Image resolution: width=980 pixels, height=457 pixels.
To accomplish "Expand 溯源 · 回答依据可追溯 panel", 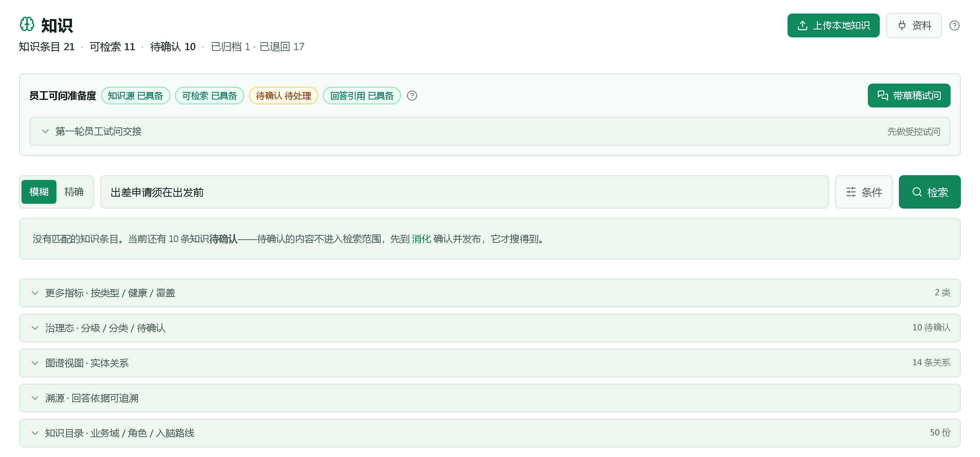I will [x=490, y=398].
